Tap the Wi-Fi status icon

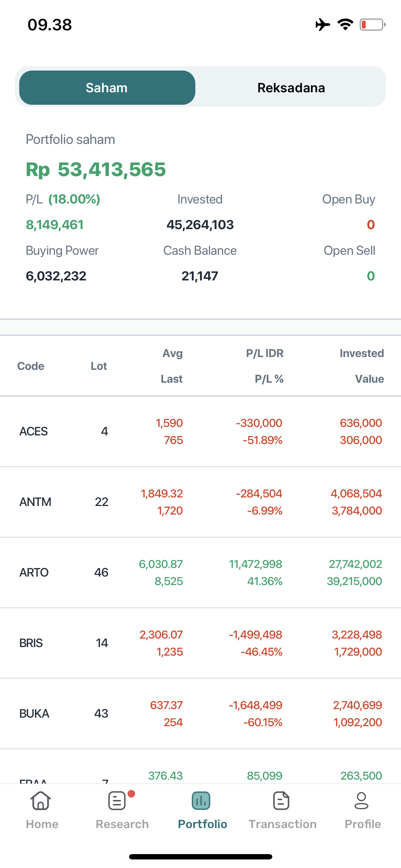345,25
